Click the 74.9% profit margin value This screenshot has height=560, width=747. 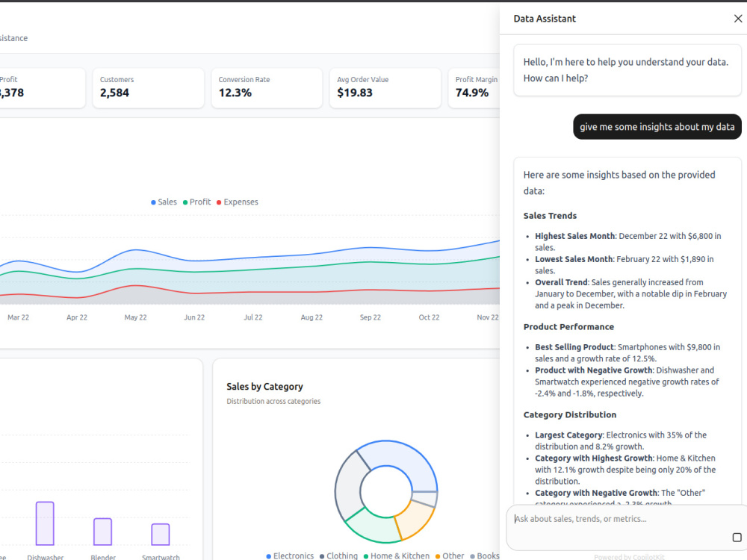pyautogui.click(x=471, y=93)
